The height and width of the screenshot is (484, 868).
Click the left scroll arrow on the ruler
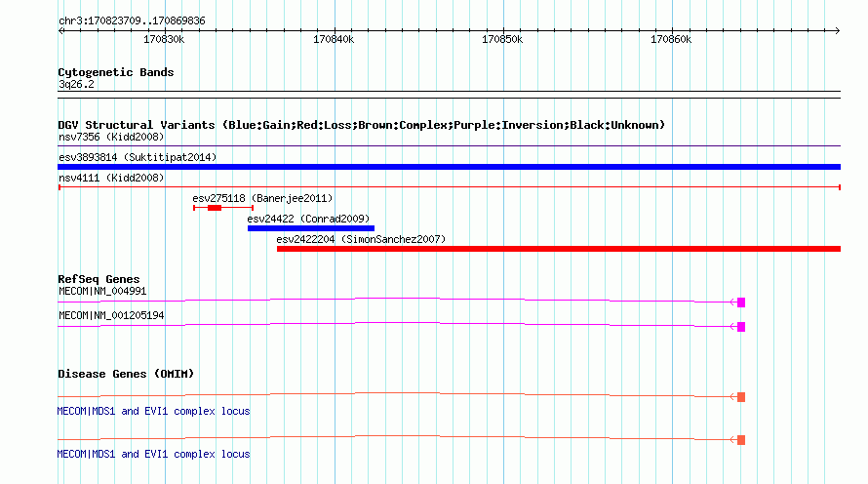(x=60, y=31)
